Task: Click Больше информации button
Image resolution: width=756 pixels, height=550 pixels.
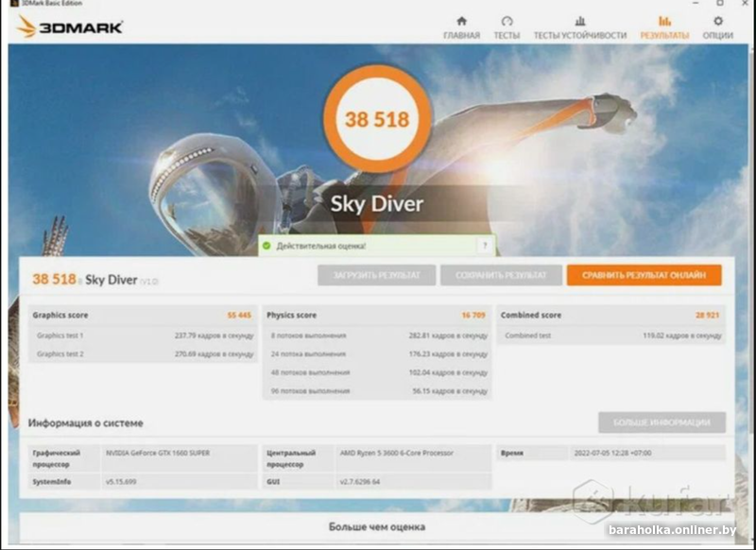Action: tap(661, 422)
